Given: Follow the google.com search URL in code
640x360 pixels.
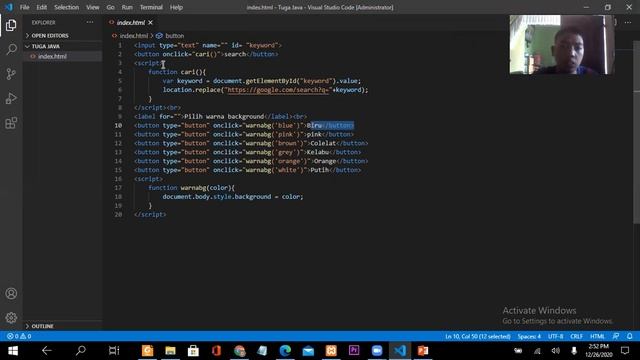Looking at the screenshot, I should point(278,90).
